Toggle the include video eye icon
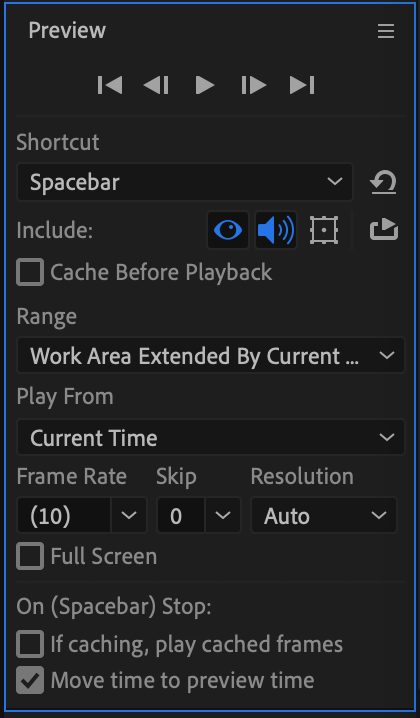This screenshot has height=718, width=420. (x=228, y=230)
